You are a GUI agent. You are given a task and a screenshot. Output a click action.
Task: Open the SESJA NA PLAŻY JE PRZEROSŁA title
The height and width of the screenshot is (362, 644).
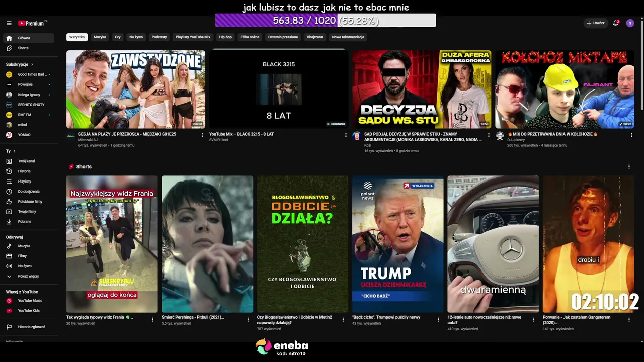(x=127, y=134)
